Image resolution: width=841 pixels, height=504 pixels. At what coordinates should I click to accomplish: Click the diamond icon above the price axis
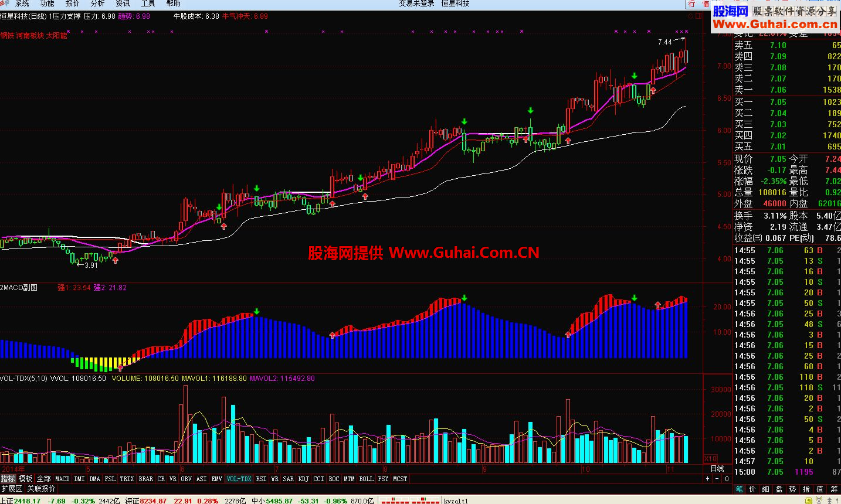pyautogui.click(x=691, y=16)
